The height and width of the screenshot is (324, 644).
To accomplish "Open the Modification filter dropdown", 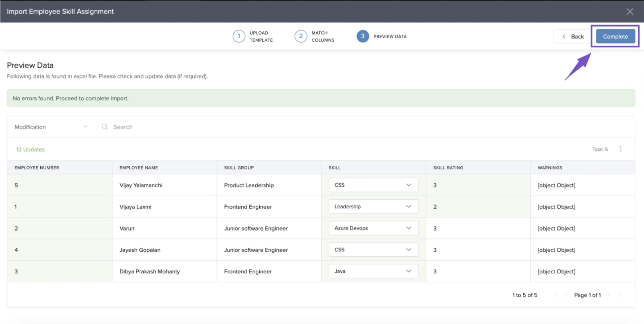I will coord(51,127).
